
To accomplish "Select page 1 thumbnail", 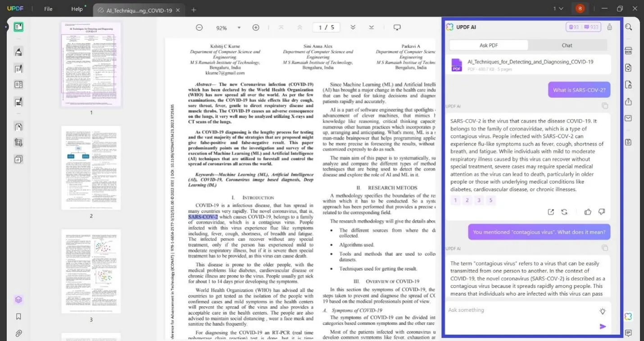I will [x=91, y=64].
